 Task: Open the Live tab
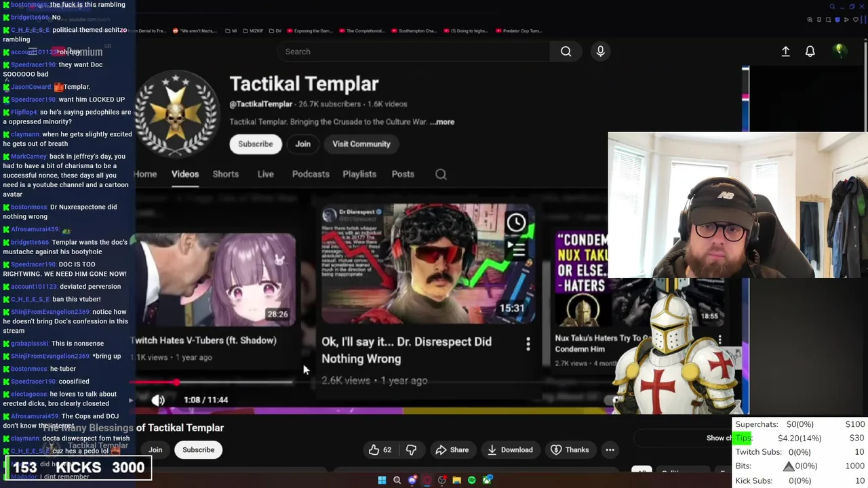(266, 174)
